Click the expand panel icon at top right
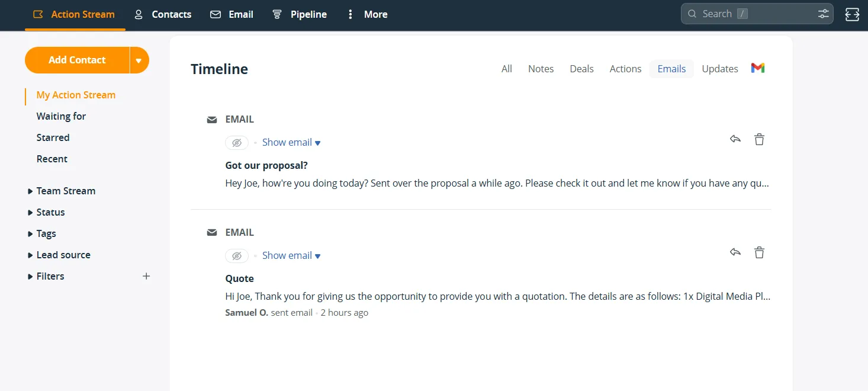The image size is (868, 391). 852,14
